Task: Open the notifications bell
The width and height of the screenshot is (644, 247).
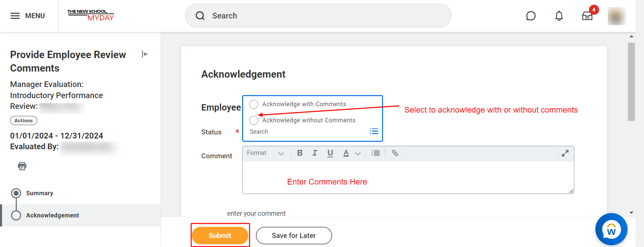Action: (x=559, y=16)
